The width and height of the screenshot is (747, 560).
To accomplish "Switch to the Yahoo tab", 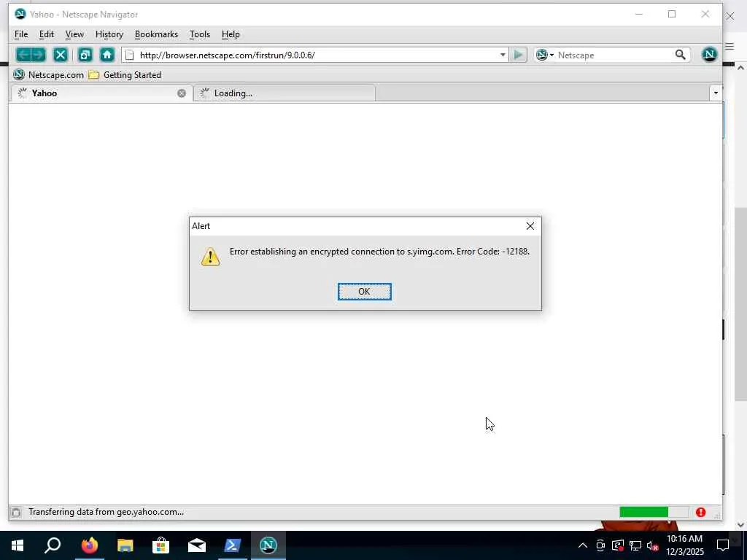I will tap(101, 93).
